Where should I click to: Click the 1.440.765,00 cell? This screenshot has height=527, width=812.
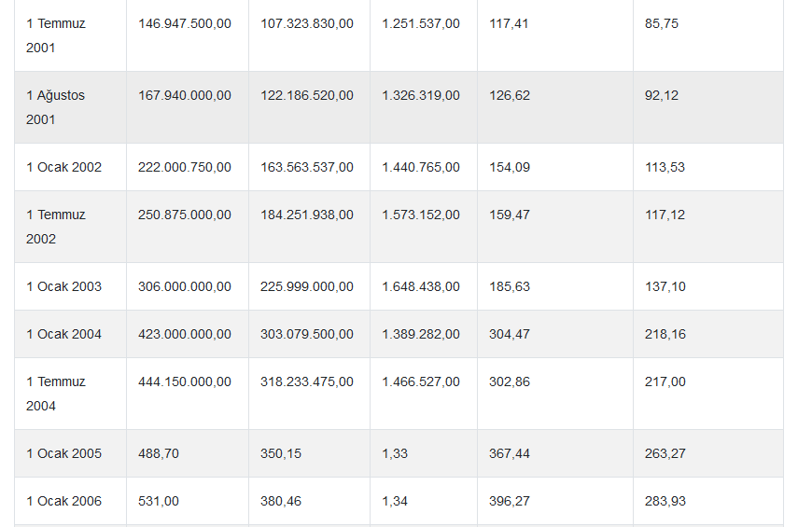point(421,167)
